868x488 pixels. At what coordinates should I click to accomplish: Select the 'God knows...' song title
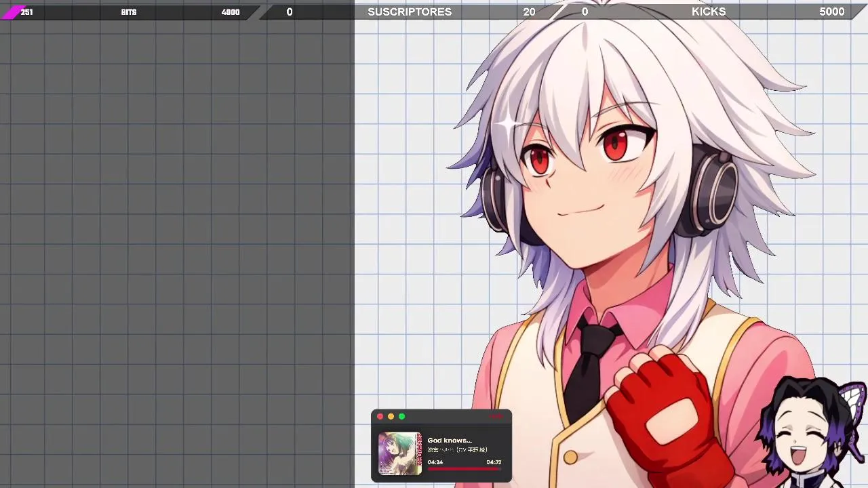[x=450, y=441]
